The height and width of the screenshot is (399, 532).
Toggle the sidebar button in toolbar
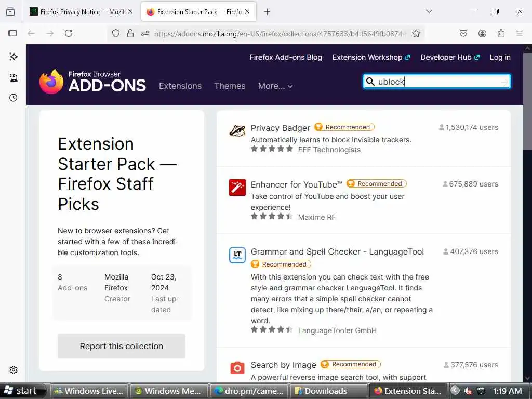(x=12, y=33)
